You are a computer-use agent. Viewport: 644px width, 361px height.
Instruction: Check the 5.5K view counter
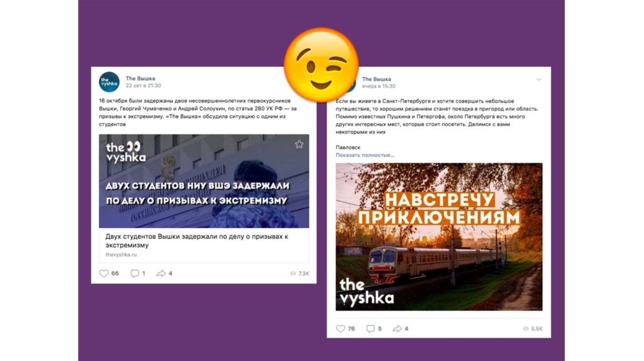pos(533,328)
